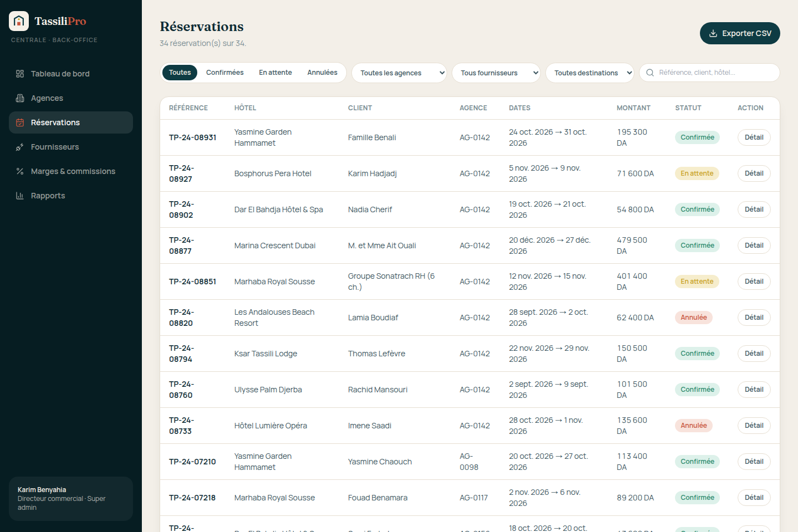Click the Agences building icon
Viewport: 798px width, 532px height.
[20, 98]
